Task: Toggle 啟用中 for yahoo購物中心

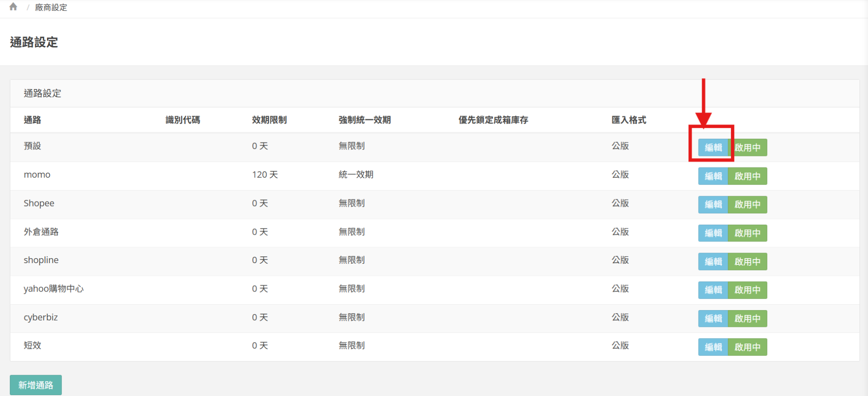Action: point(747,290)
